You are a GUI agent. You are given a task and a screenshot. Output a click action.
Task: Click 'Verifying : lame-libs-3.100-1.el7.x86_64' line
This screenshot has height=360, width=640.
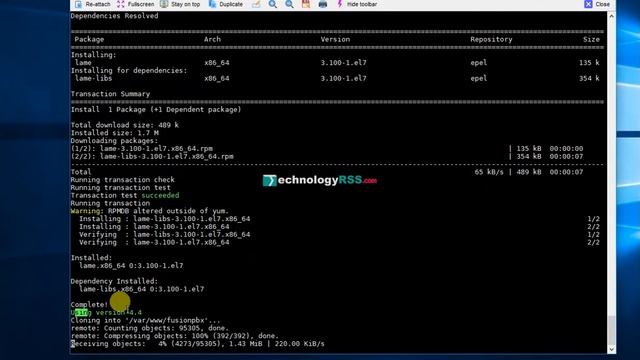tap(164, 234)
